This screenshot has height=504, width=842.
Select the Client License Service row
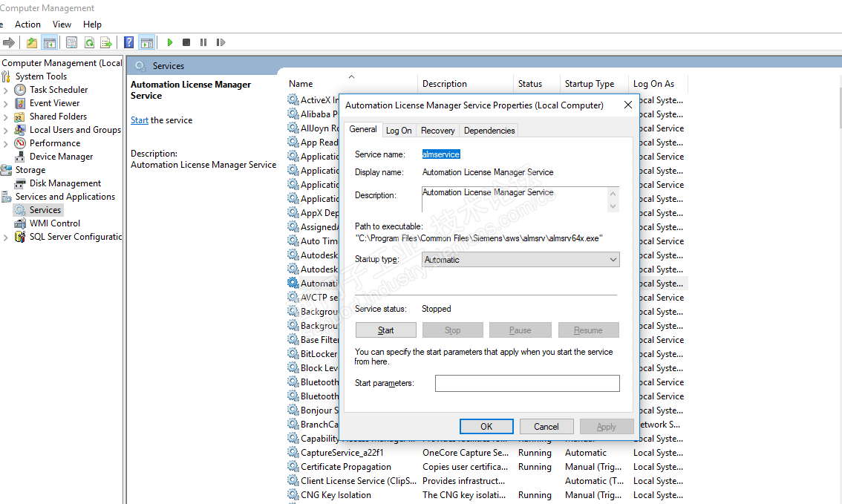(486, 481)
